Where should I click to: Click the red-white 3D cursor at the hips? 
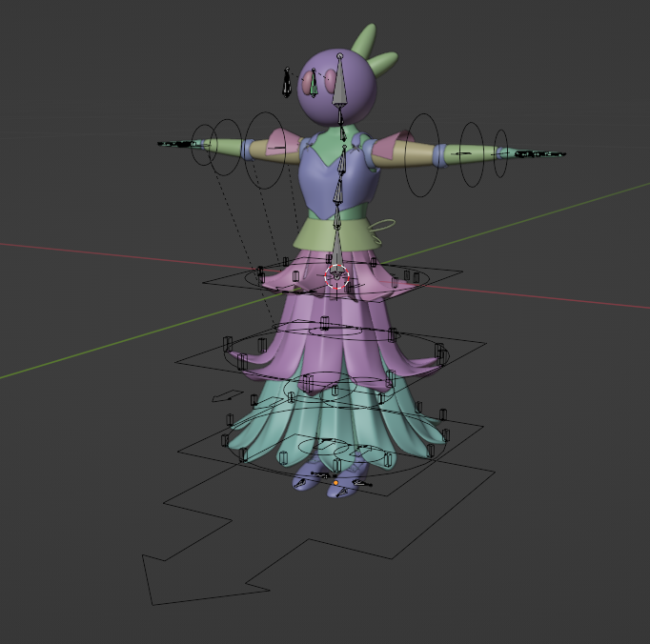(x=336, y=277)
